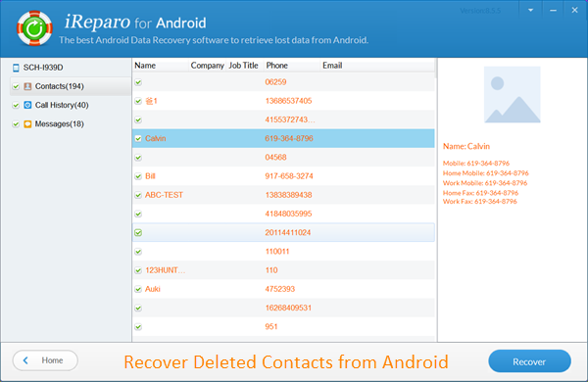Click the Messages category icon
This screenshot has height=382, width=588.
pos(27,124)
